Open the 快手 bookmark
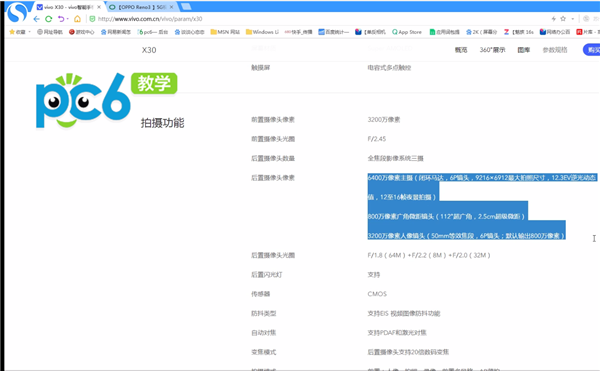Image resolution: width=600 pixels, height=371 pixels. click(x=298, y=32)
